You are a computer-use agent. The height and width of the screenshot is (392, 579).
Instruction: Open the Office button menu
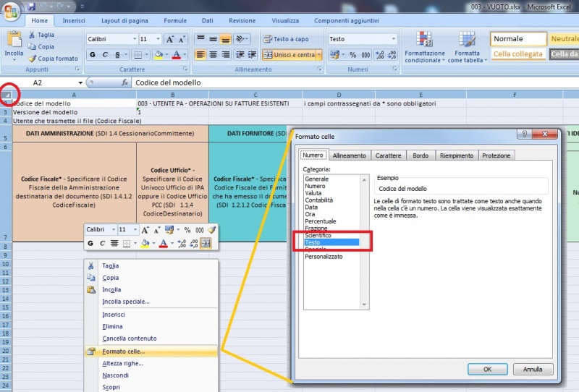point(11,10)
